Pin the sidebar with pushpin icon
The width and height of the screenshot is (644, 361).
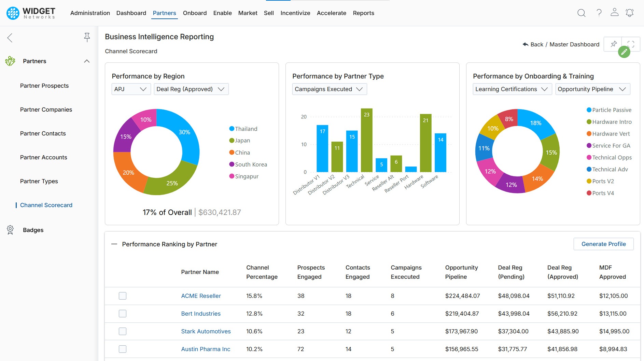coord(87,37)
